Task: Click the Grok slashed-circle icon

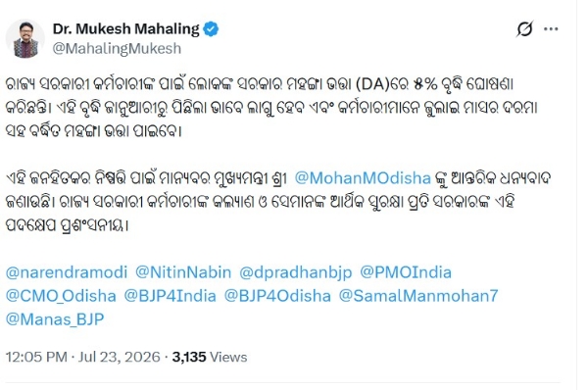Action: coord(524,28)
